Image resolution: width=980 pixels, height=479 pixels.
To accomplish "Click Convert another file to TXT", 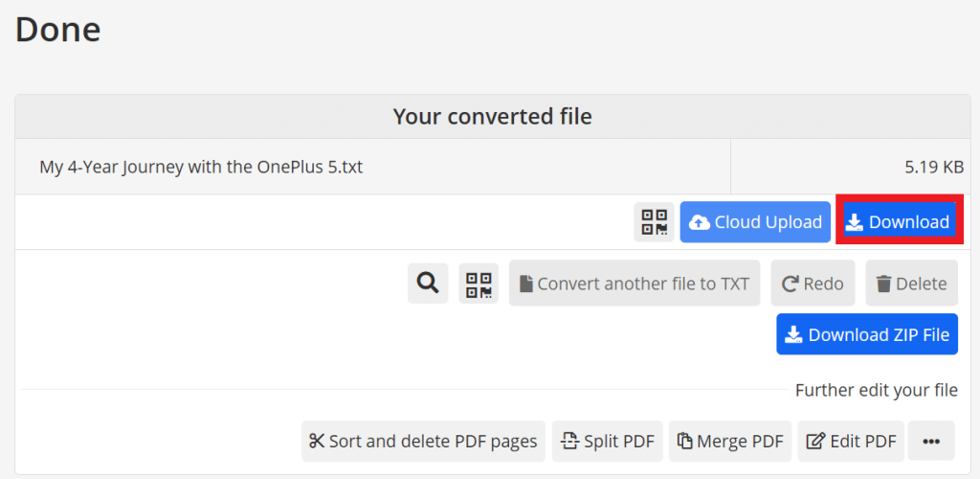I will coord(634,284).
